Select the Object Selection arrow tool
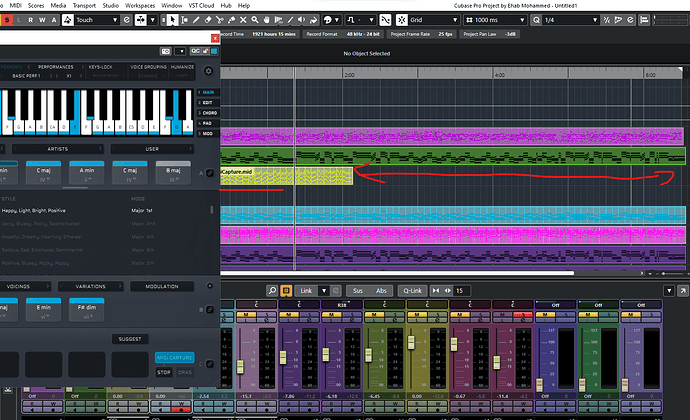This screenshot has width=690, height=420. click(173, 20)
